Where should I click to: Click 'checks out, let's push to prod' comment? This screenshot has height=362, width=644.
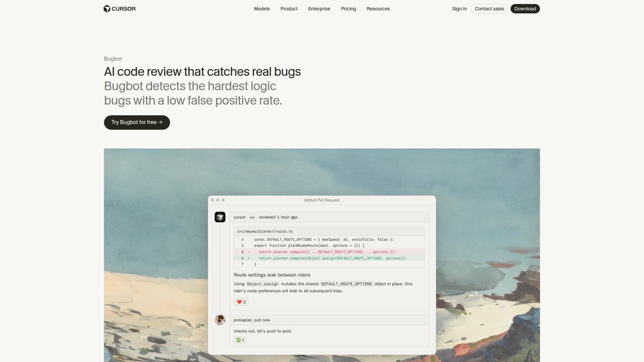coord(262,331)
